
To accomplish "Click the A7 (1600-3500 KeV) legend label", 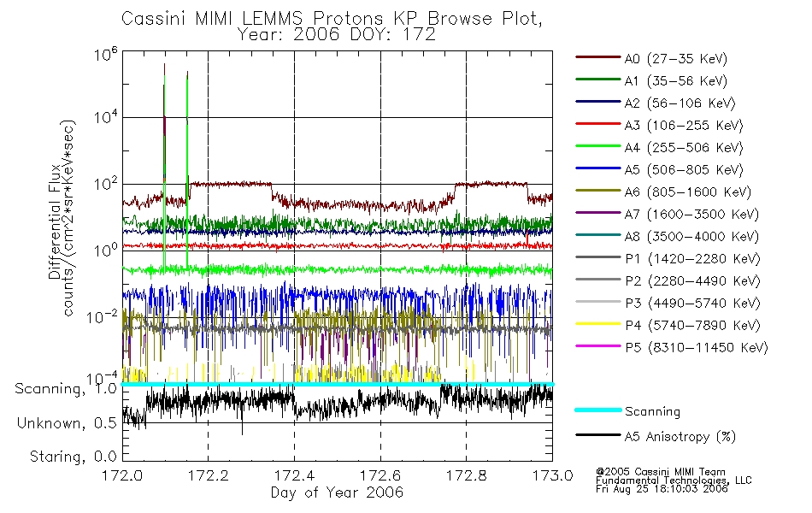I will 691,215.
